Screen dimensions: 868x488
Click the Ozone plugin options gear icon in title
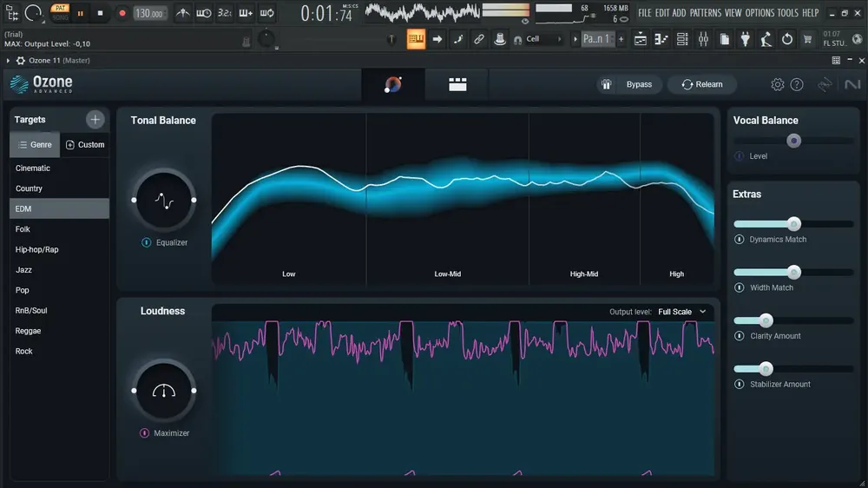click(x=21, y=61)
